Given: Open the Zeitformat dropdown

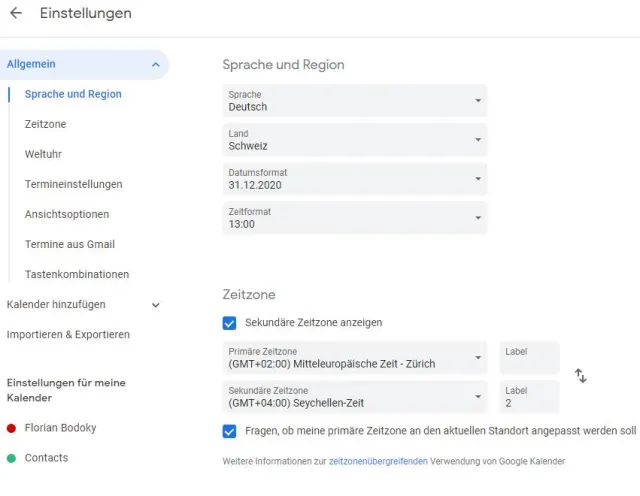Looking at the screenshot, I should 354,218.
